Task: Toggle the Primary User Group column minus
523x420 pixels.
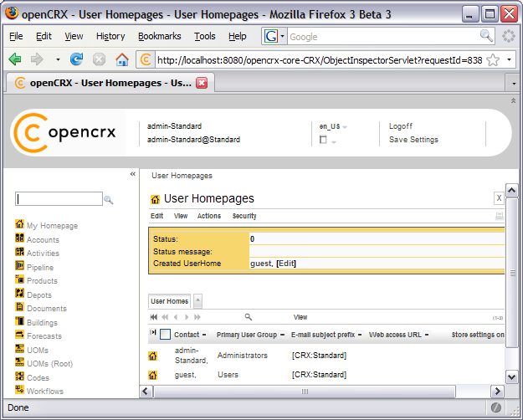Action: point(282,335)
